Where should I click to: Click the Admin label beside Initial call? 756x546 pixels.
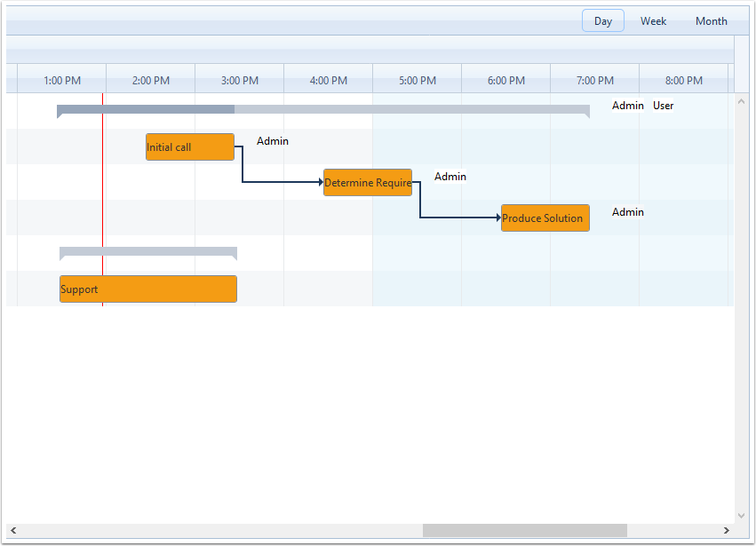[273, 141]
